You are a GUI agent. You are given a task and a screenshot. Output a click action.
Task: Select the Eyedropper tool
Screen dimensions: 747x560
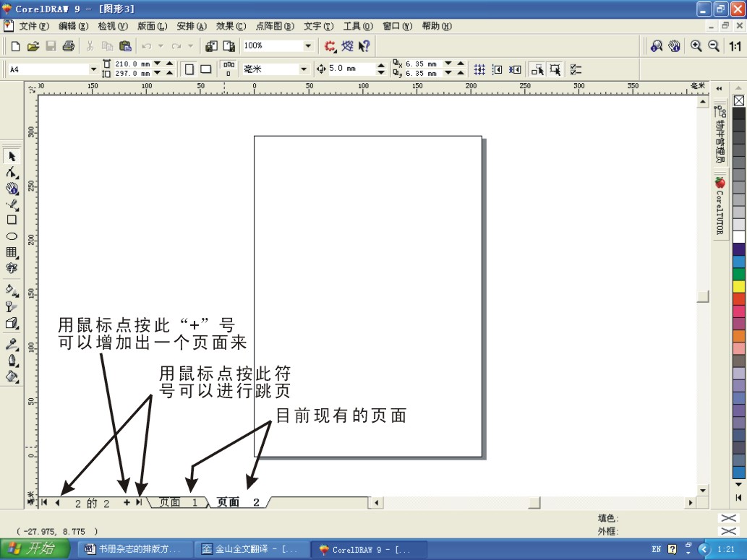click(x=12, y=344)
